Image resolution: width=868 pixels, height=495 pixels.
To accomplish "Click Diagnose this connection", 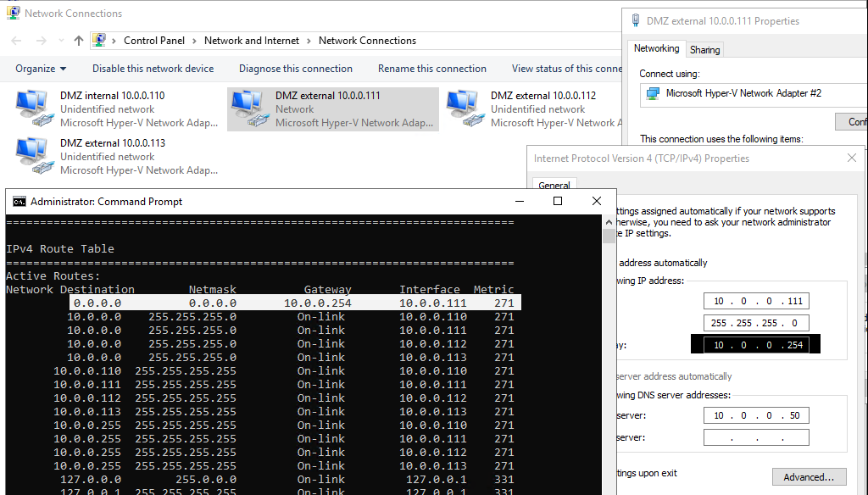I will pyautogui.click(x=295, y=69).
